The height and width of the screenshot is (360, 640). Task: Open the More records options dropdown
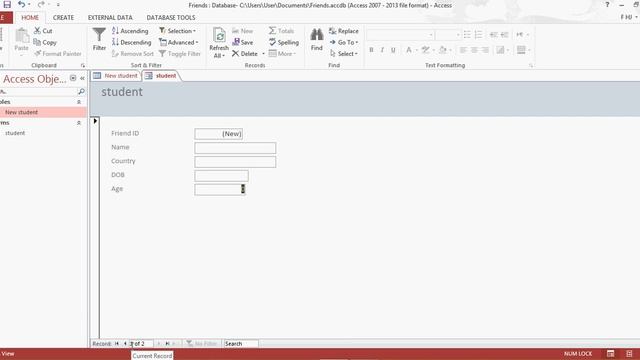[282, 54]
